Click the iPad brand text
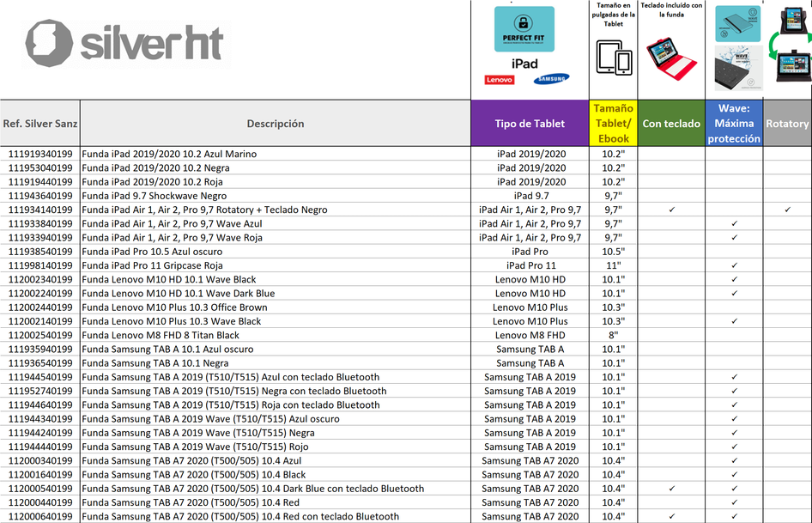812x523 pixels. [524, 64]
